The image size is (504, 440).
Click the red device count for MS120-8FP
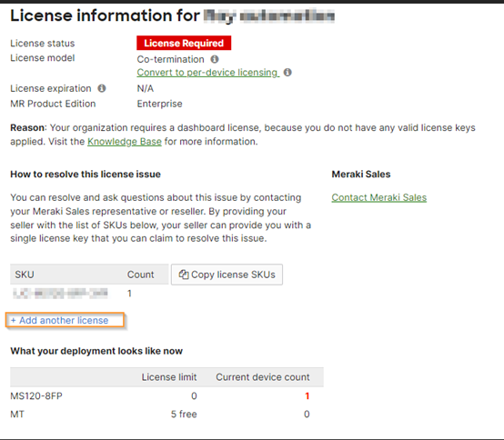(x=307, y=396)
